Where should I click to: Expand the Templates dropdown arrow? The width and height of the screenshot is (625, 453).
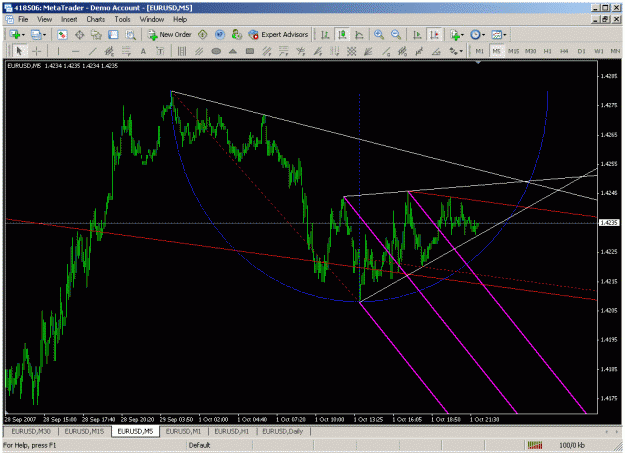coord(505,35)
